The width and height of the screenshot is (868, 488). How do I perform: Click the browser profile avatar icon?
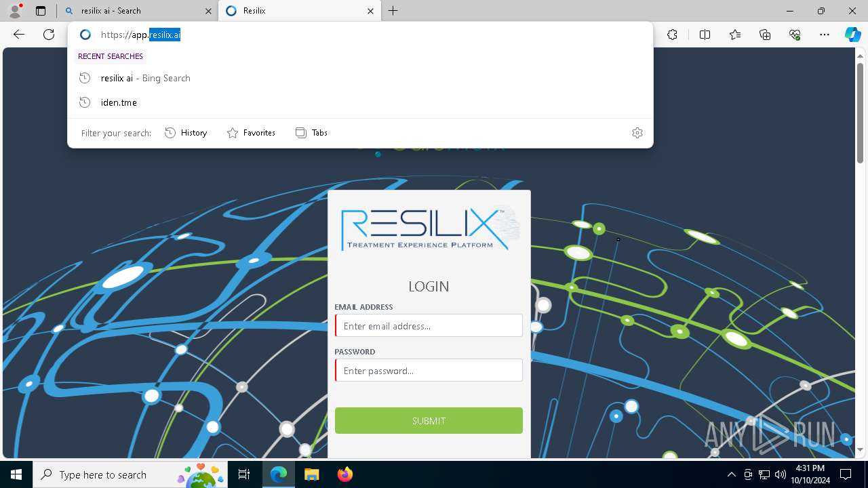point(15,11)
